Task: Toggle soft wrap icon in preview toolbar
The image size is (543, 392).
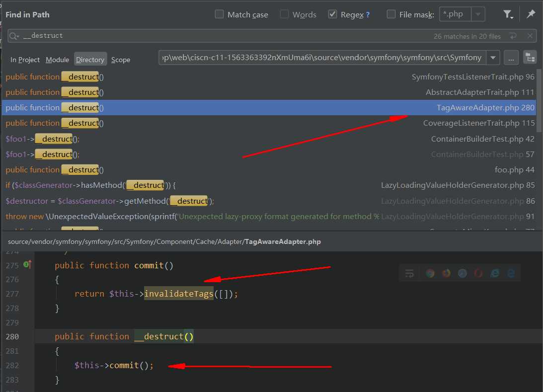Action: 410,273
